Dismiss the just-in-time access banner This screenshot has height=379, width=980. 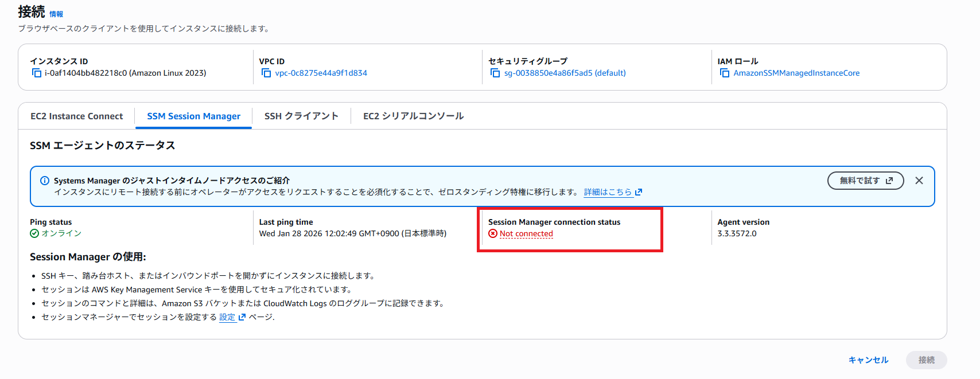pyautogui.click(x=919, y=181)
